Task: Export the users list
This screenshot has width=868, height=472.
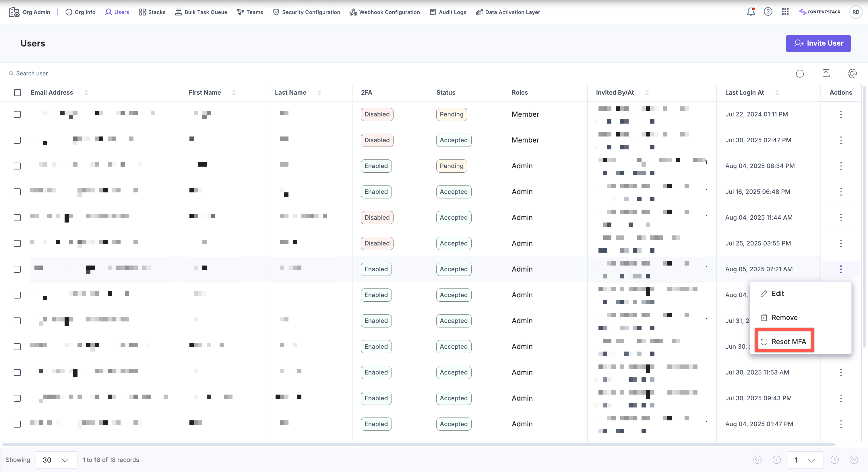Action: (x=826, y=73)
